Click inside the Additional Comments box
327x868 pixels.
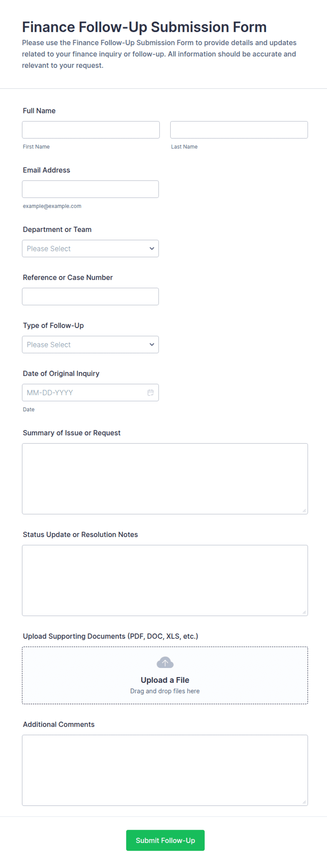click(x=165, y=770)
